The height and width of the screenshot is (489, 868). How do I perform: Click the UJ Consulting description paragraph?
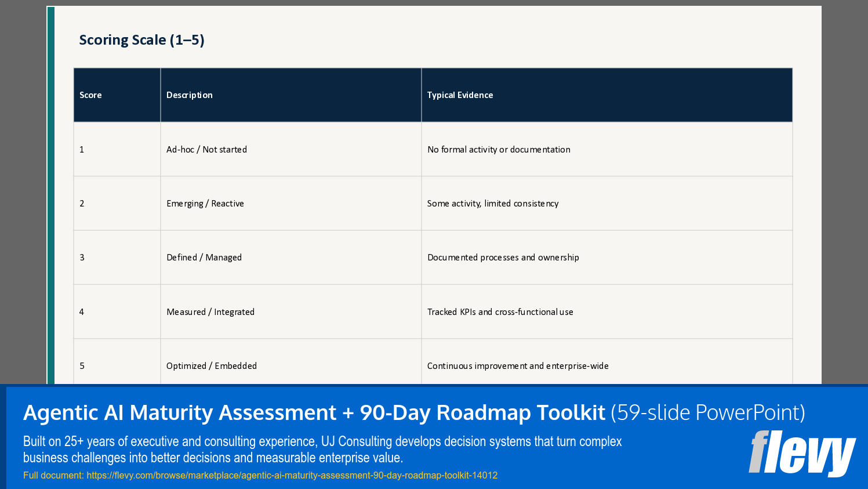pyautogui.click(x=322, y=450)
